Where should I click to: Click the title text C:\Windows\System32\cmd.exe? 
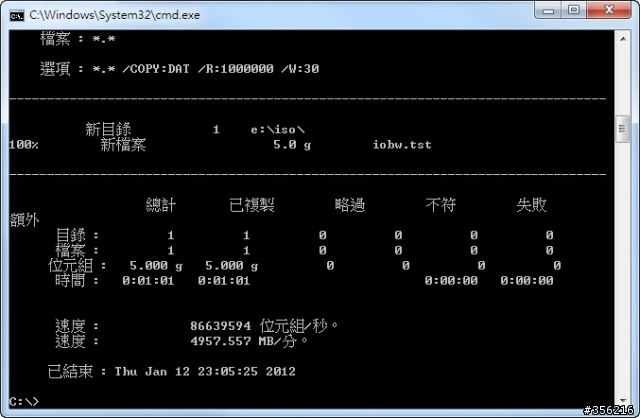115,15
